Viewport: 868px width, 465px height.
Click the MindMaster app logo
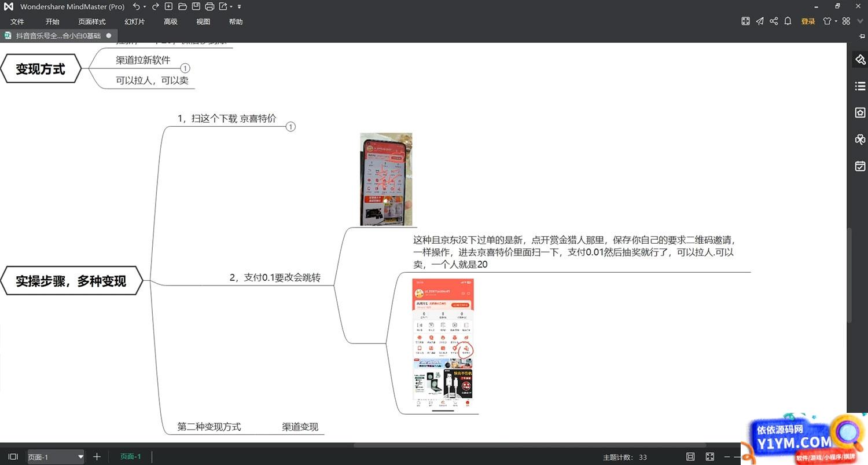(x=9, y=6)
